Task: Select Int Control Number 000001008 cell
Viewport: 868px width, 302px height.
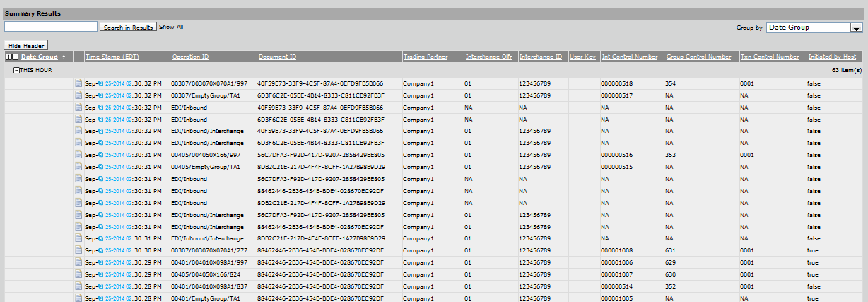Action: click(x=616, y=250)
